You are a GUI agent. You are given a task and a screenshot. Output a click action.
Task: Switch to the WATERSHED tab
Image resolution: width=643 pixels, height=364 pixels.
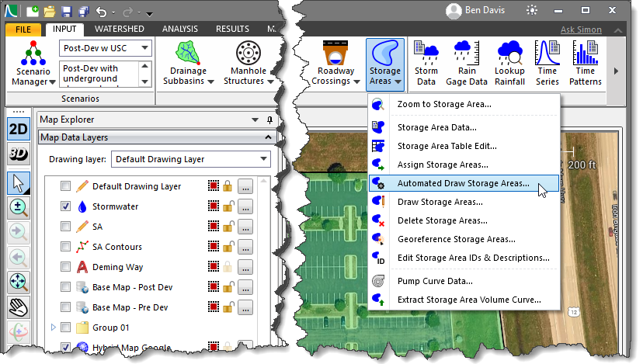tap(120, 29)
